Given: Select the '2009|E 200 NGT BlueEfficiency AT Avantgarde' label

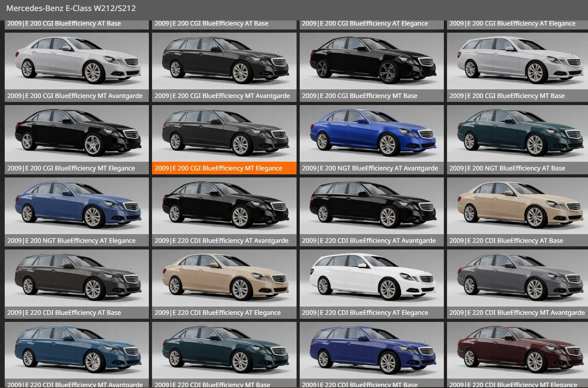Looking at the screenshot, I should click(x=370, y=168).
